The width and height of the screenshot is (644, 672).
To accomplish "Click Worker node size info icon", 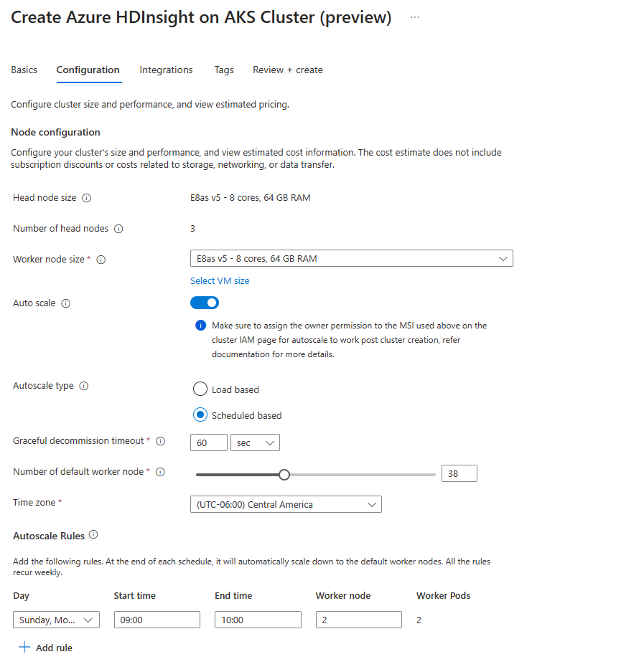I will (x=101, y=260).
